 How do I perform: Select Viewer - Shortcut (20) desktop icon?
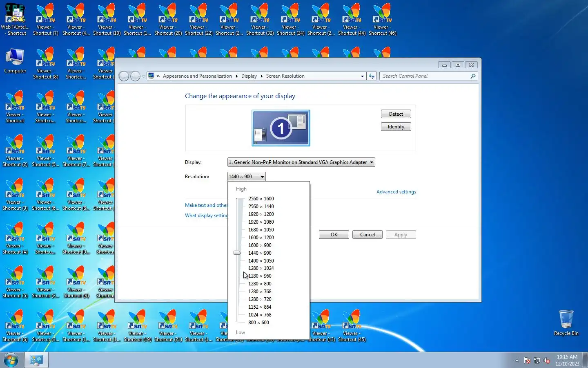coord(168,19)
